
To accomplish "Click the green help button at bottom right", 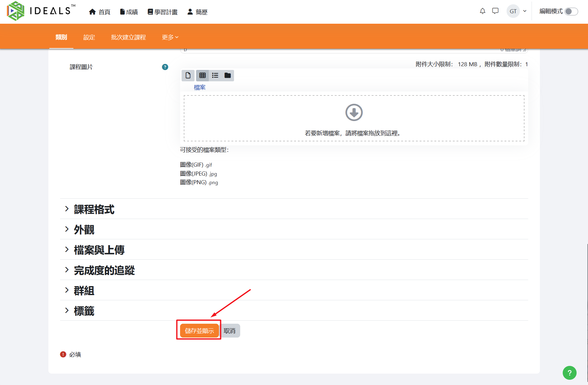I will pos(569,373).
